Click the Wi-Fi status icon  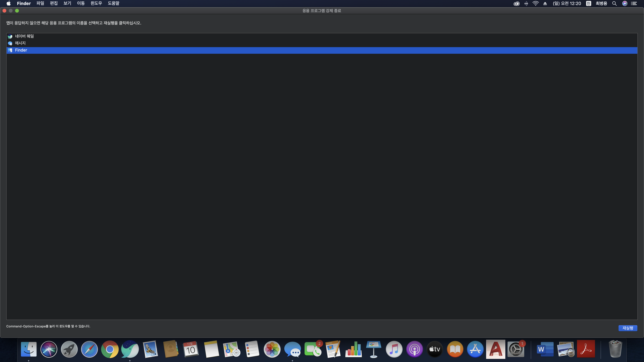(536, 3)
